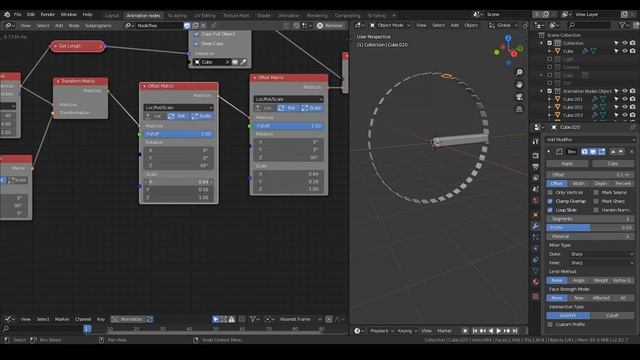Select the Cutoff intersection type button

[612, 316]
